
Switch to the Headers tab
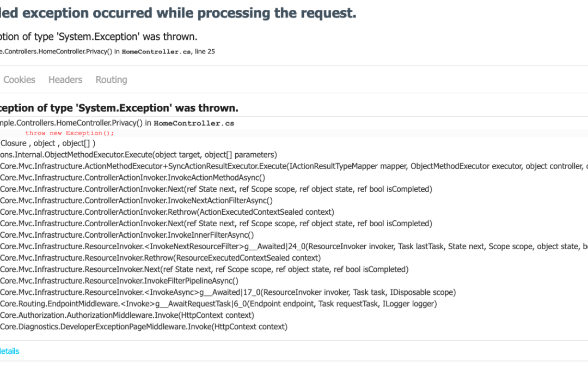tap(65, 80)
